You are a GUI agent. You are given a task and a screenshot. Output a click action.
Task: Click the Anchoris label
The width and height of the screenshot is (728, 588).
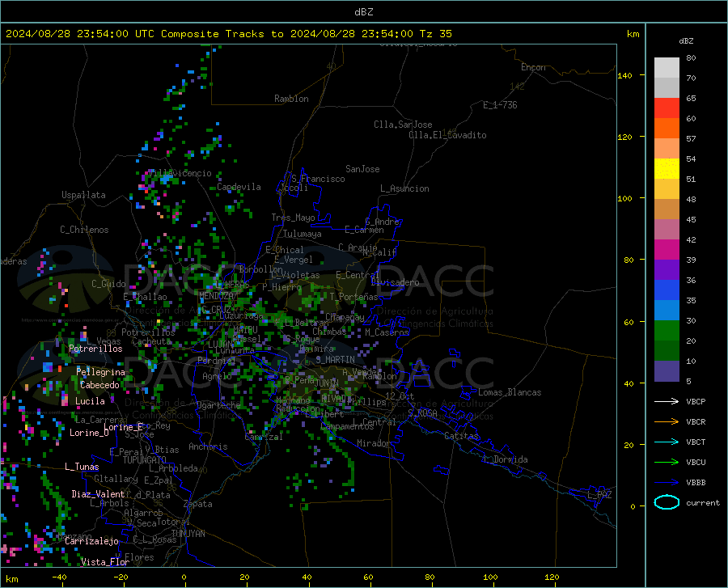(208, 446)
